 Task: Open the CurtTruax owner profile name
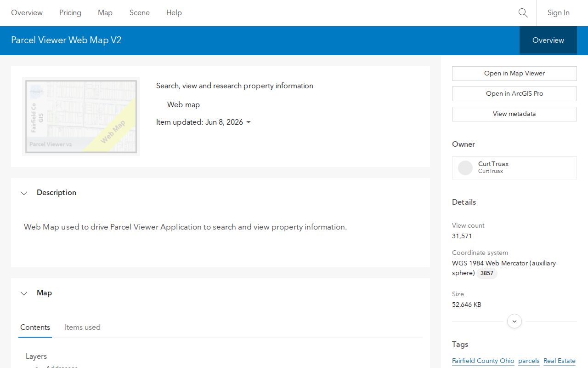(493, 164)
